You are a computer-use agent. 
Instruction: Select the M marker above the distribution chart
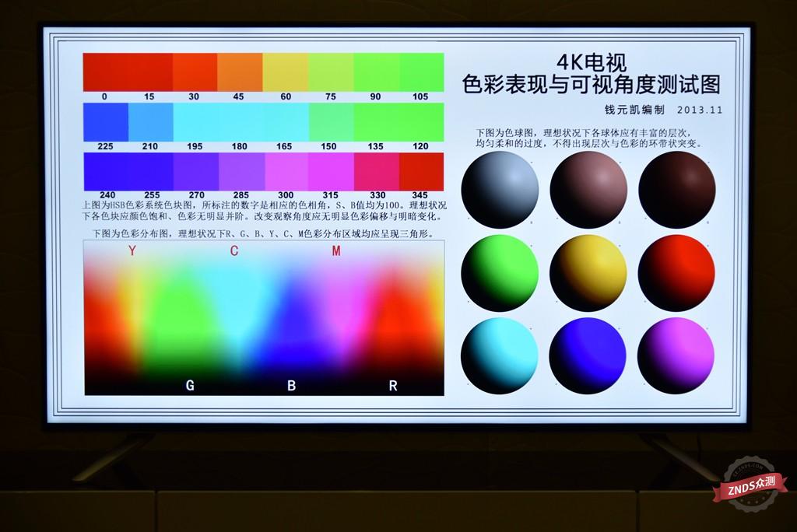(x=335, y=252)
